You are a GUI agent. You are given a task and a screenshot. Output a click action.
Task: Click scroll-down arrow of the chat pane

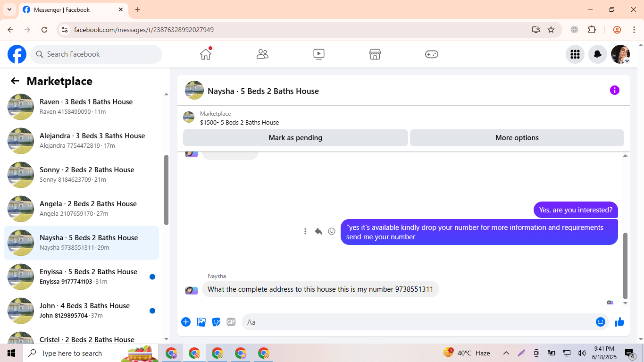pos(626,303)
